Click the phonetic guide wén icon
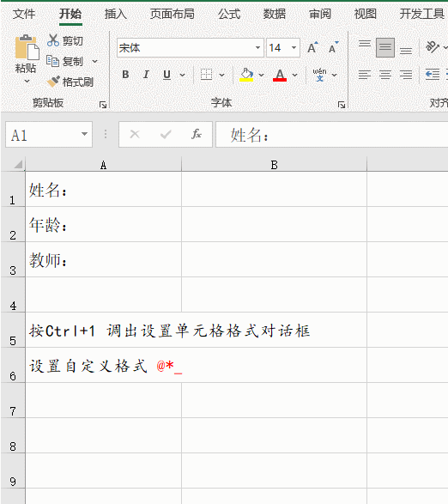Viewport: 448px width, 504px height. pyautogui.click(x=319, y=75)
